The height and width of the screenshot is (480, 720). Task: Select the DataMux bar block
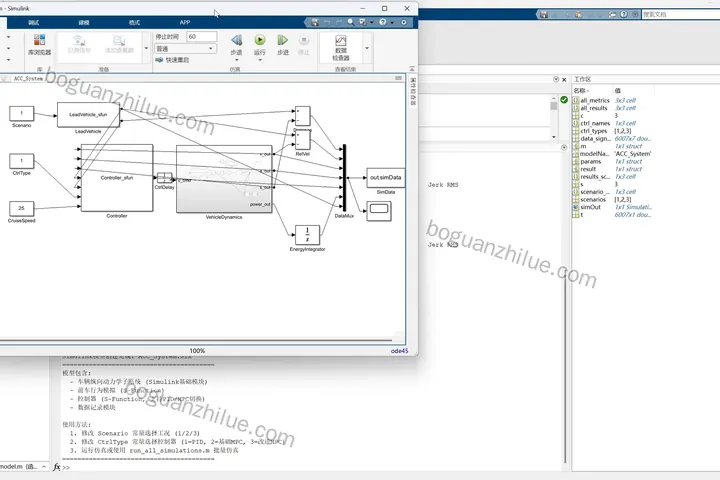point(344,178)
